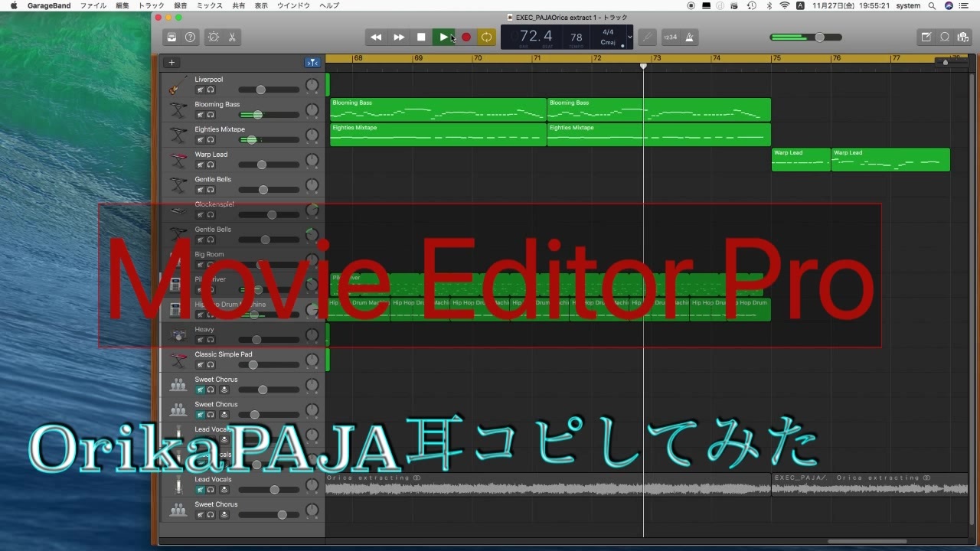
Task: Solo the Classic Simple Pad track
Action: point(211,365)
